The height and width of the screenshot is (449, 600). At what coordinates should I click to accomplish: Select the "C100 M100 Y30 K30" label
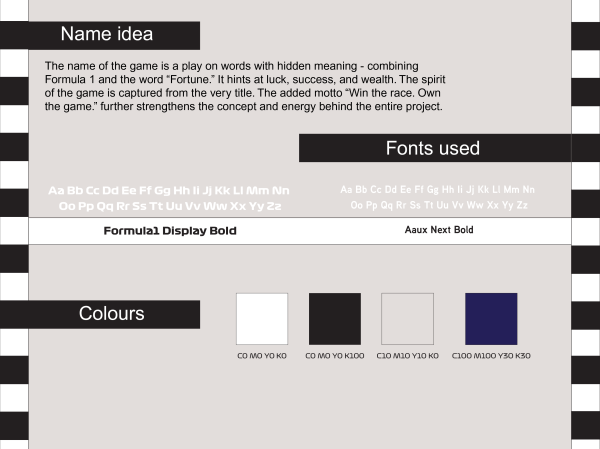point(491,355)
